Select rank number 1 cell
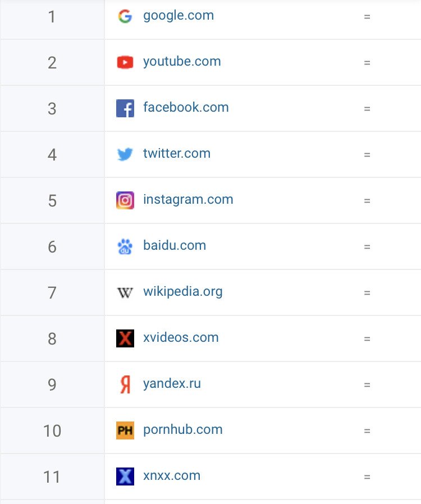Viewport: 421px width, 504px height. point(52,17)
